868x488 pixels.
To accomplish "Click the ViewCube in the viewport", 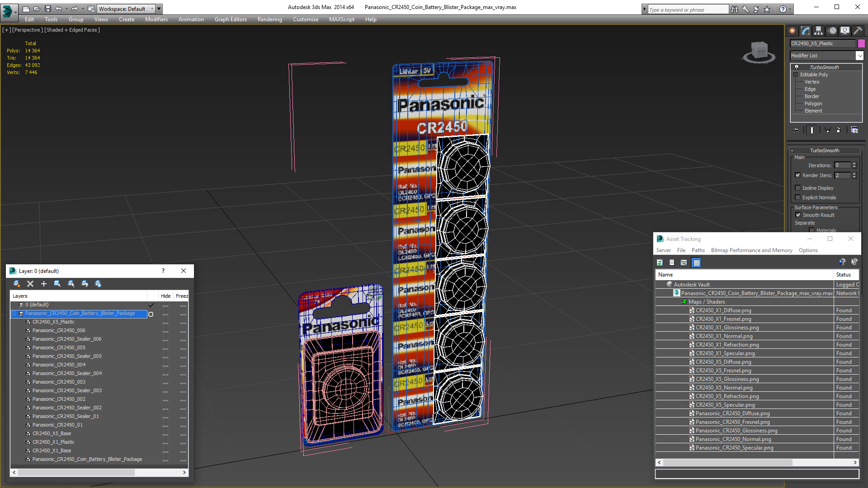I will pyautogui.click(x=759, y=51).
